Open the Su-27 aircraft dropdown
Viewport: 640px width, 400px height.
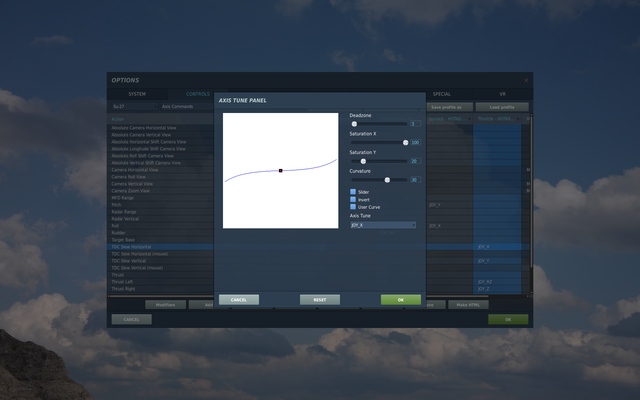tap(134, 107)
